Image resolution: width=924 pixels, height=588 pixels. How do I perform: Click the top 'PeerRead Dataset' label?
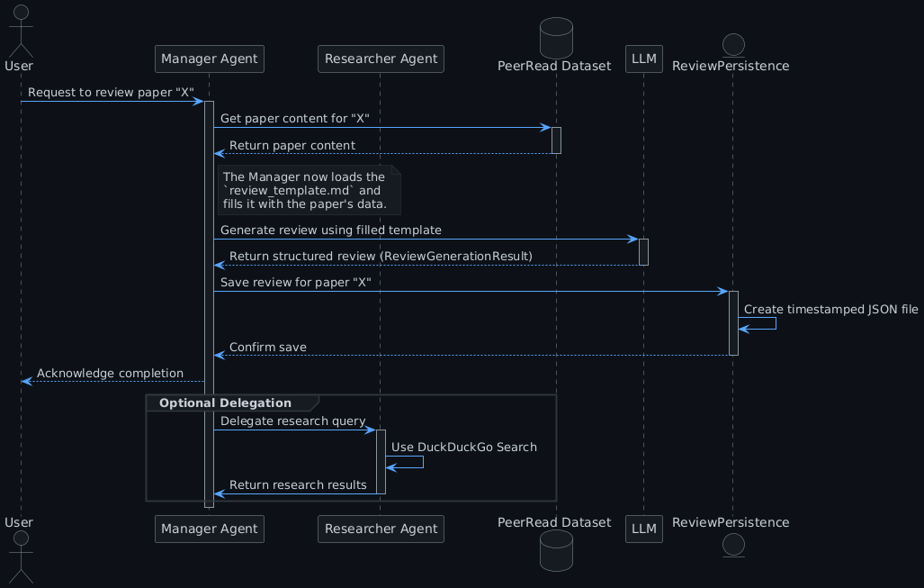click(x=554, y=66)
